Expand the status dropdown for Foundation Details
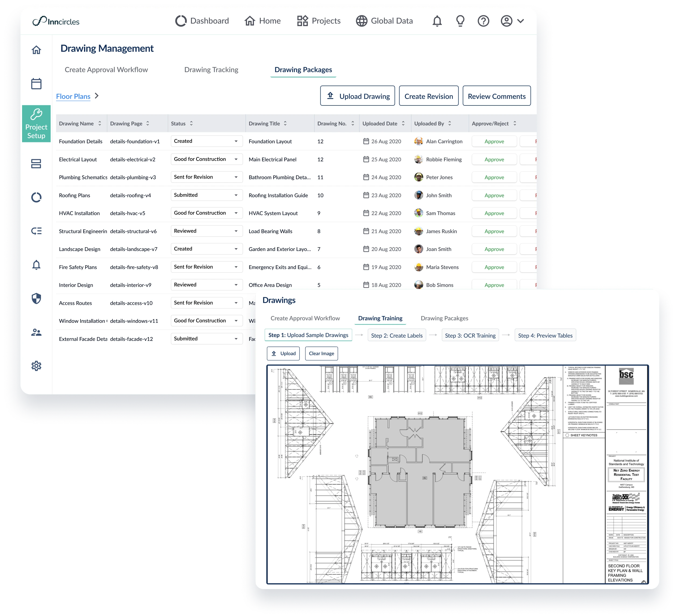The height and width of the screenshot is (616, 675). pos(207,141)
